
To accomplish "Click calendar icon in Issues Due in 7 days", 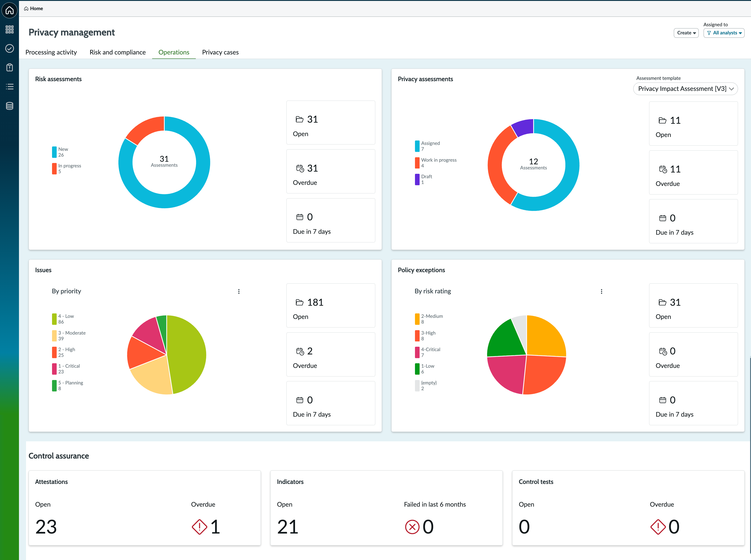I will click(x=300, y=400).
